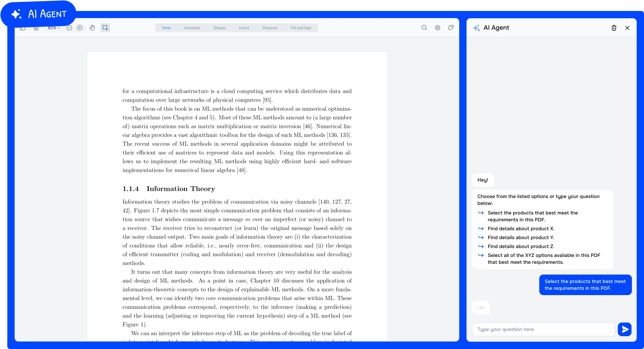Zoom in on the PDF page

80,28
